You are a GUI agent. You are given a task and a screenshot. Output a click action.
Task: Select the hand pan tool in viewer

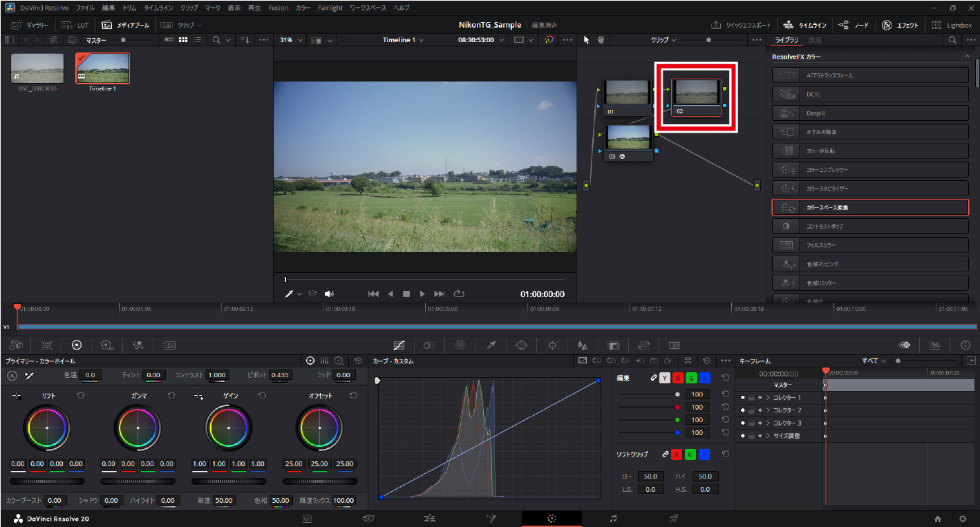pyautogui.click(x=601, y=40)
